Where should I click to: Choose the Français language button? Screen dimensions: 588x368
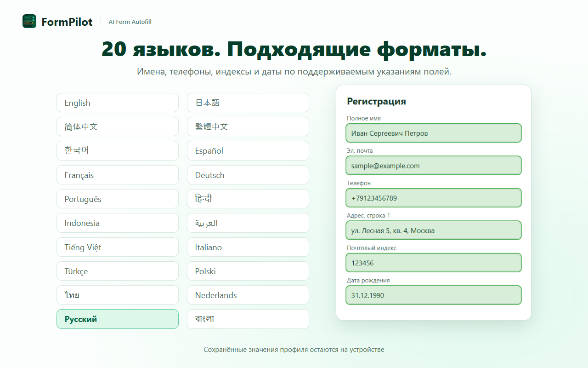[118, 175]
